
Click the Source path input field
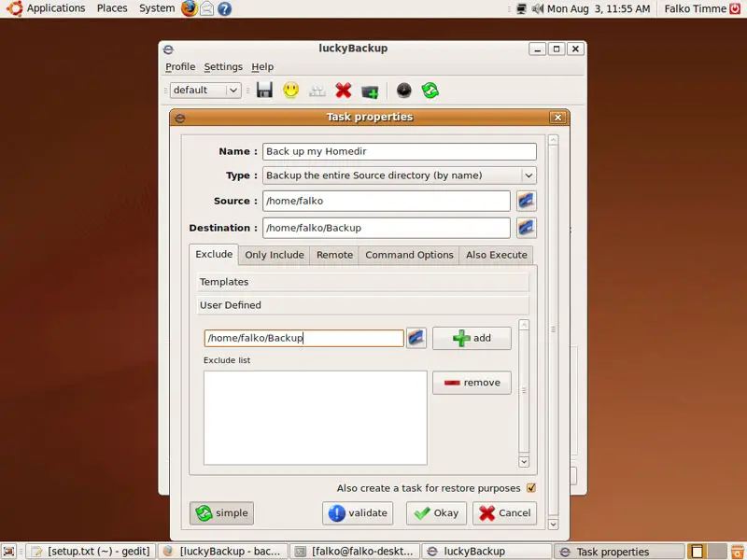(387, 201)
